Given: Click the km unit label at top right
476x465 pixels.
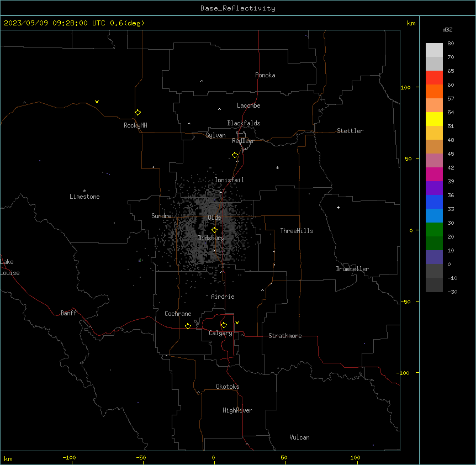Looking at the screenshot, I should [411, 23].
